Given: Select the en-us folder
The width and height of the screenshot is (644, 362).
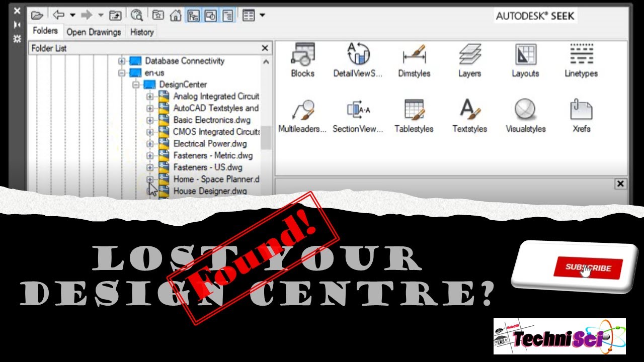Looking at the screenshot, I should pyautogui.click(x=154, y=73).
